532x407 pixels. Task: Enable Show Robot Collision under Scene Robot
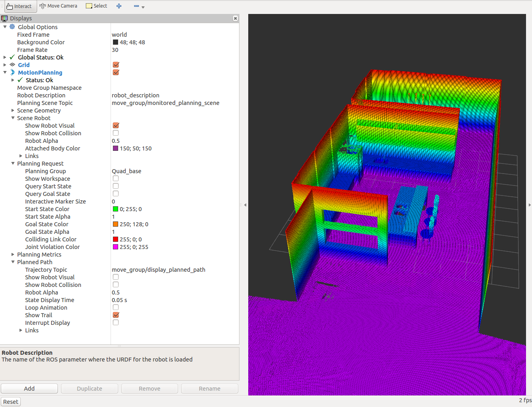click(115, 132)
